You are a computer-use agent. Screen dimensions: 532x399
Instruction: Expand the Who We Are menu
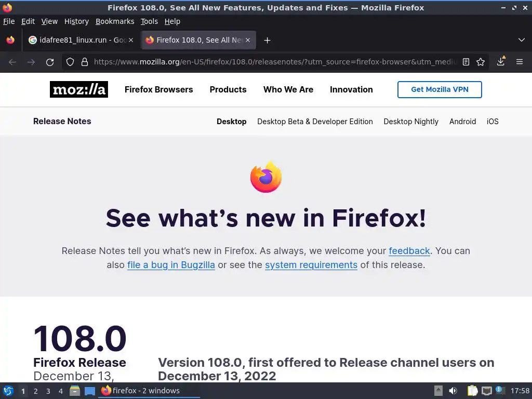point(288,89)
